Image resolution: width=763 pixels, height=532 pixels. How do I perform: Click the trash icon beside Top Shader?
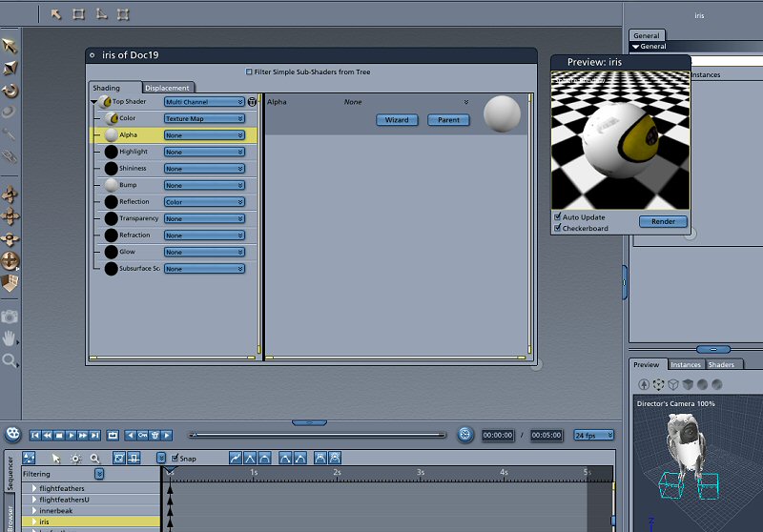(x=253, y=102)
